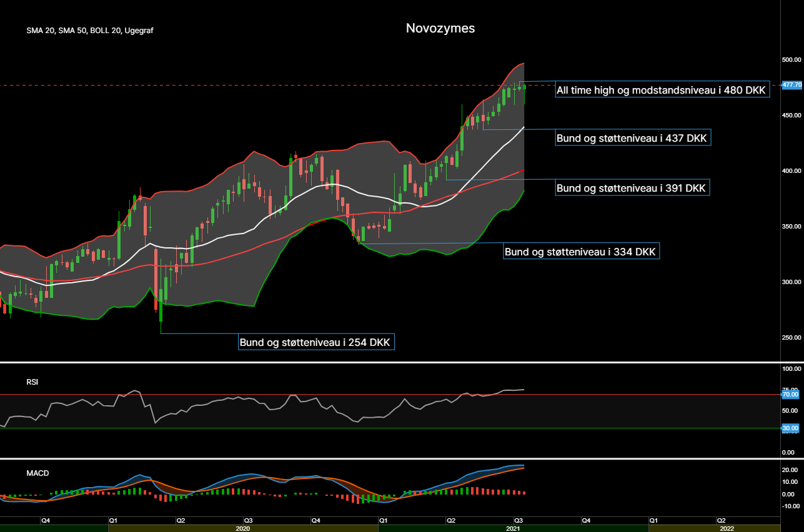The width and height of the screenshot is (804, 532).
Task: Click the RSI axis 100.00 label
Action: 792,369
